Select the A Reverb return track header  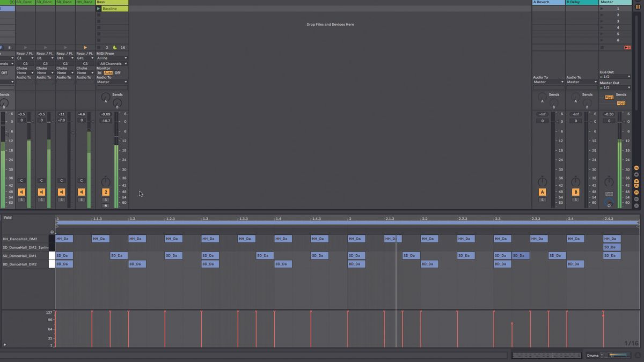[x=547, y=2]
